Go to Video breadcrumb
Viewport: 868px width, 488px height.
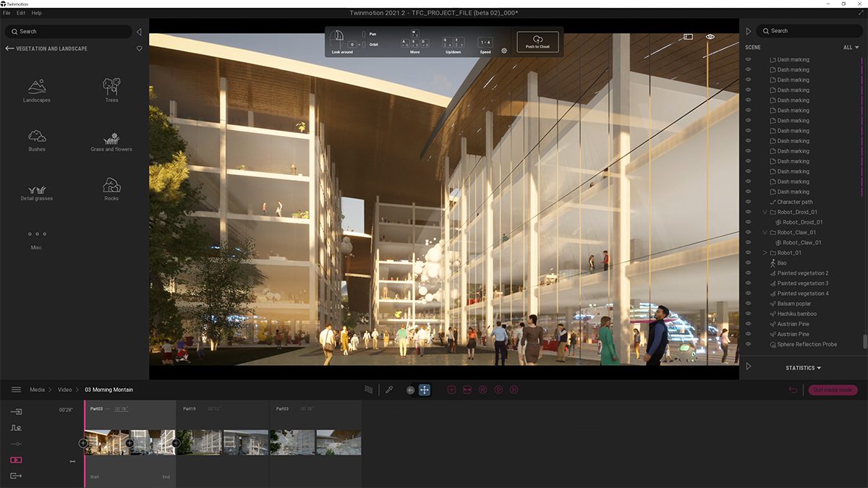pyautogui.click(x=64, y=390)
